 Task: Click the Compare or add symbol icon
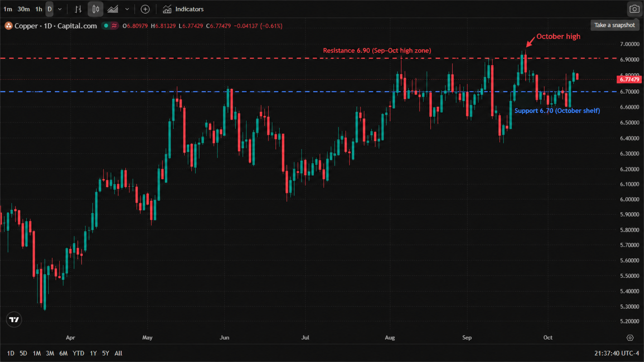tap(145, 9)
